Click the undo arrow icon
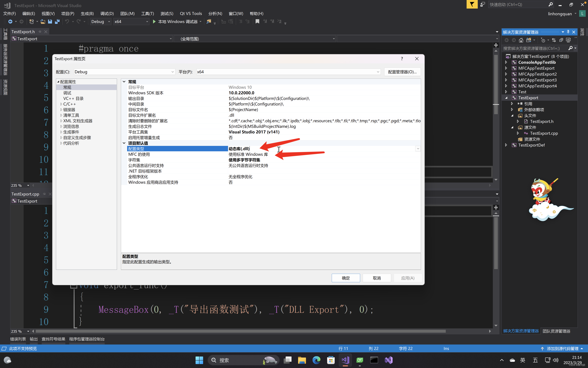The image size is (588, 368). point(67,22)
